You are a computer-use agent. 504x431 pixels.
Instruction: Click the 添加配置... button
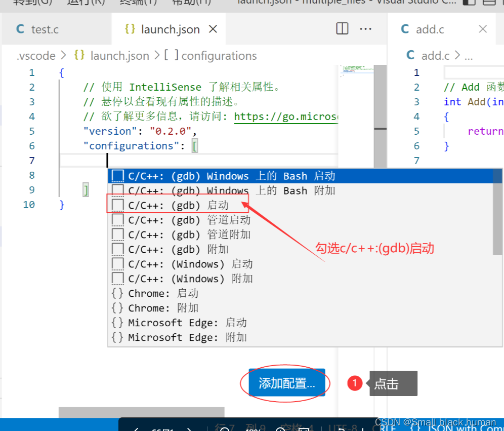287,383
